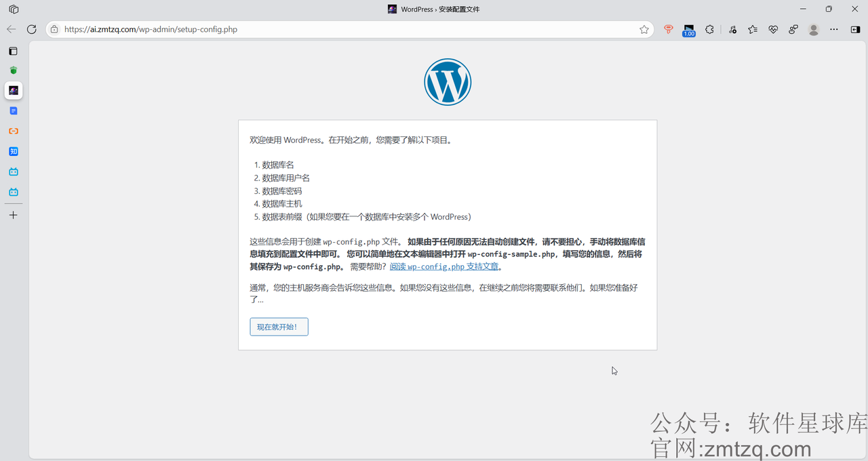The image size is (868, 461).
Task: Open browser essentials heart icon
Action: pos(773,29)
